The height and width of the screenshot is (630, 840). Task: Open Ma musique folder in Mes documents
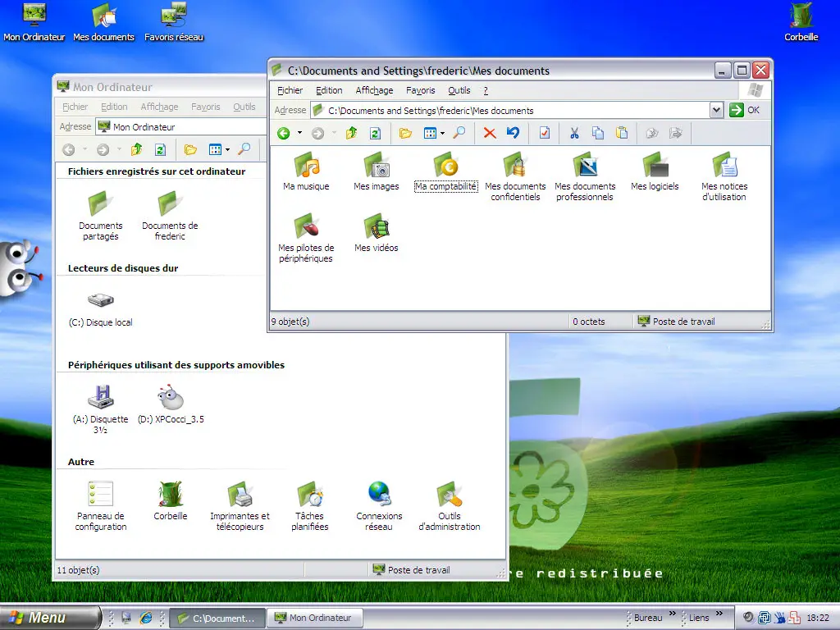pyautogui.click(x=307, y=172)
